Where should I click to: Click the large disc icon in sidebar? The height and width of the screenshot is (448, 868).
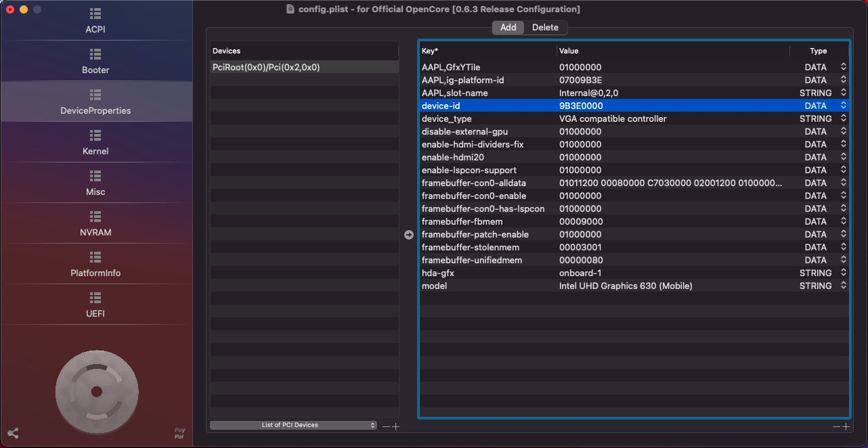[97, 392]
